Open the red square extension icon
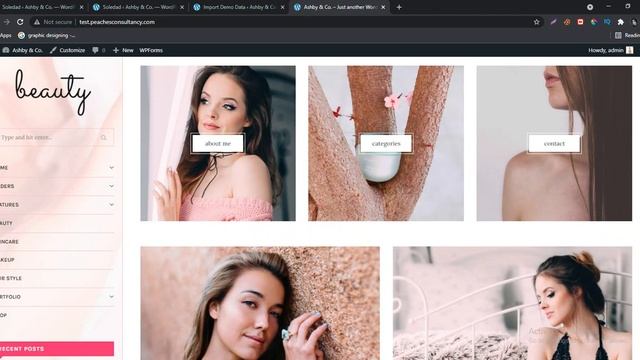 pos(580,22)
